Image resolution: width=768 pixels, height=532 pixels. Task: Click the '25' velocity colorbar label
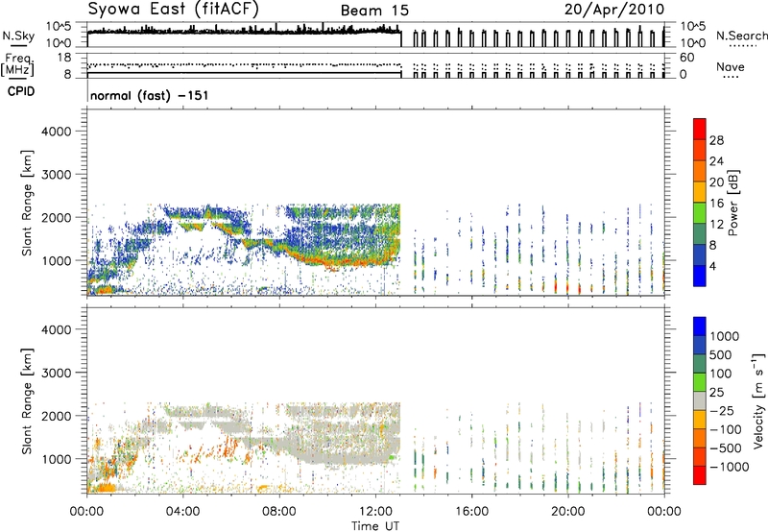[716, 393]
